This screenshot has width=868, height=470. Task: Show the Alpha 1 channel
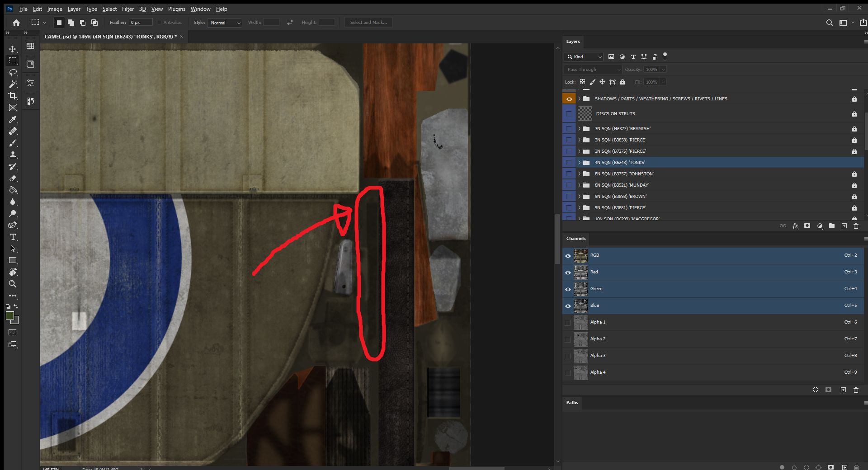[x=568, y=323]
